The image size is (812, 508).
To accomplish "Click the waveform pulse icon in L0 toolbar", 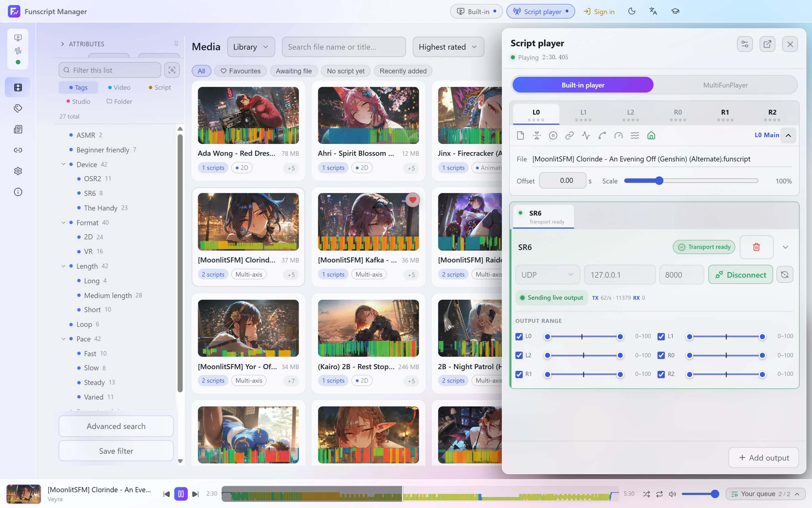I will 586,135.
